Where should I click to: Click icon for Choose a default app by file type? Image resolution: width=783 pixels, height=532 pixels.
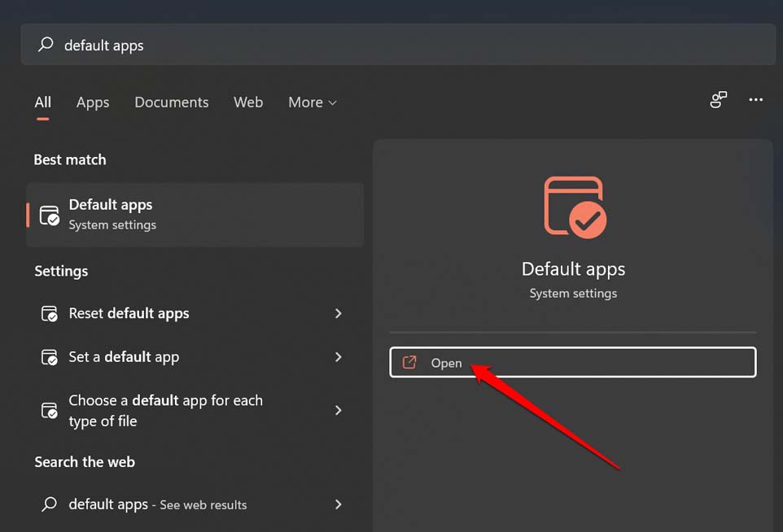[50, 410]
